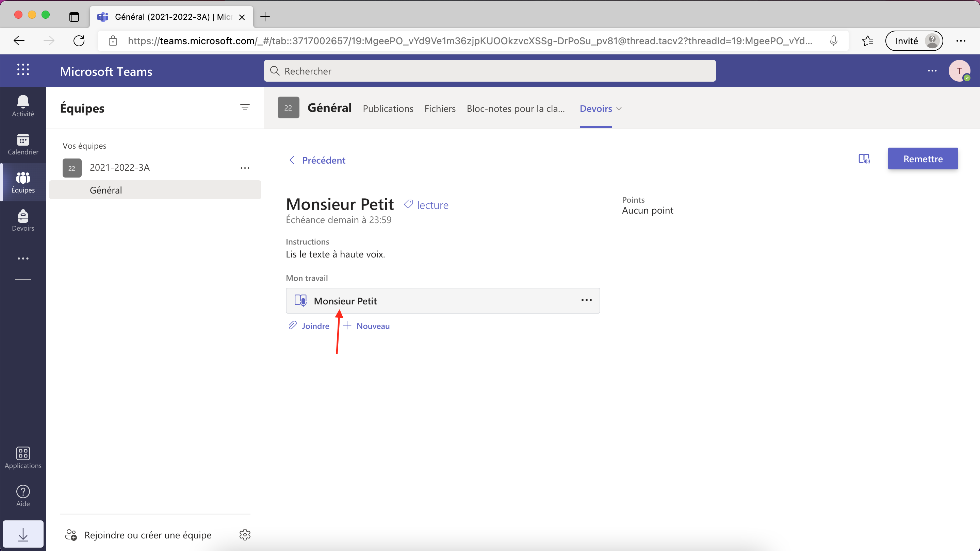The height and width of the screenshot is (551, 980).
Task: Open the browser settings ellipsis menu
Action: pyautogui.click(x=961, y=41)
